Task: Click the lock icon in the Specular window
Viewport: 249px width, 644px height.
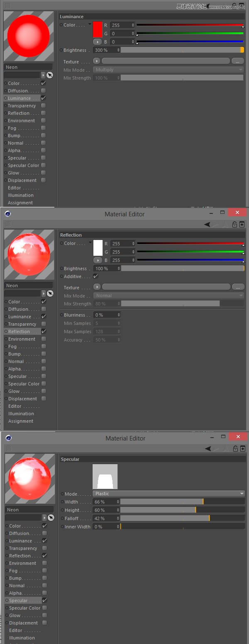Action: pos(235,449)
